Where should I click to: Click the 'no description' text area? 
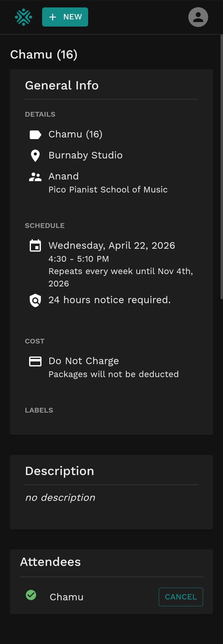point(60,497)
